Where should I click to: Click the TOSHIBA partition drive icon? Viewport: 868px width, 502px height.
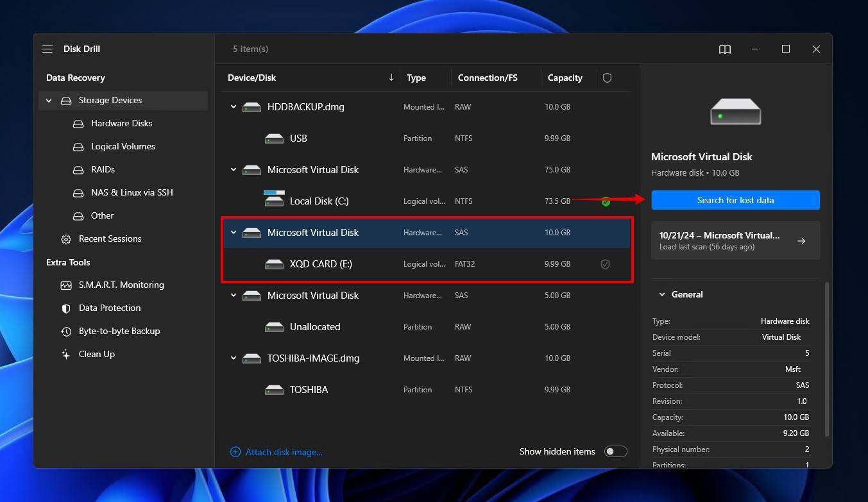[x=274, y=390]
